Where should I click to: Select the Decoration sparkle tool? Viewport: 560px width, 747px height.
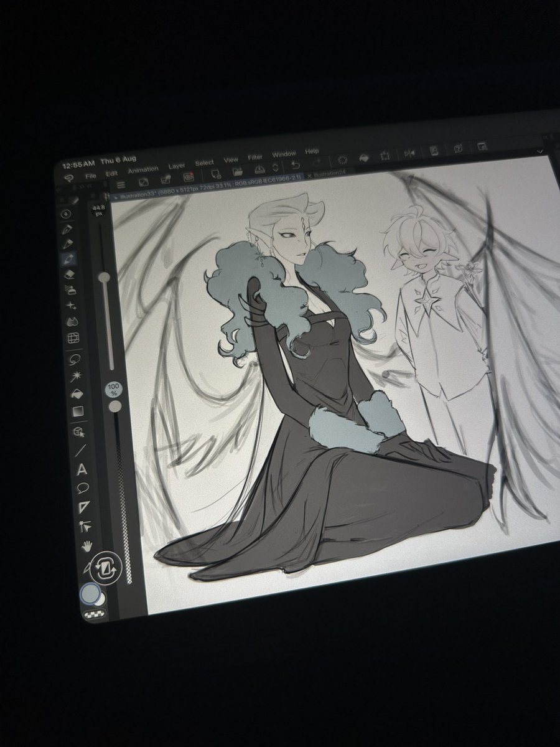pyautogui.click(x=72, y=306)
